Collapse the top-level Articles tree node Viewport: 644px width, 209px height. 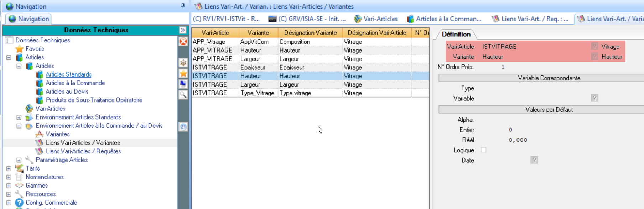point(9,57)
